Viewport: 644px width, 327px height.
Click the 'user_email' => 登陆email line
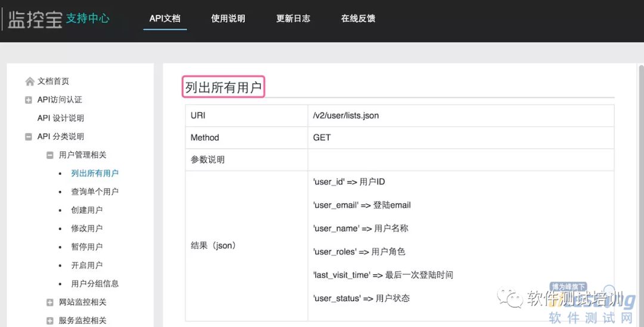(x=362, y=205)
